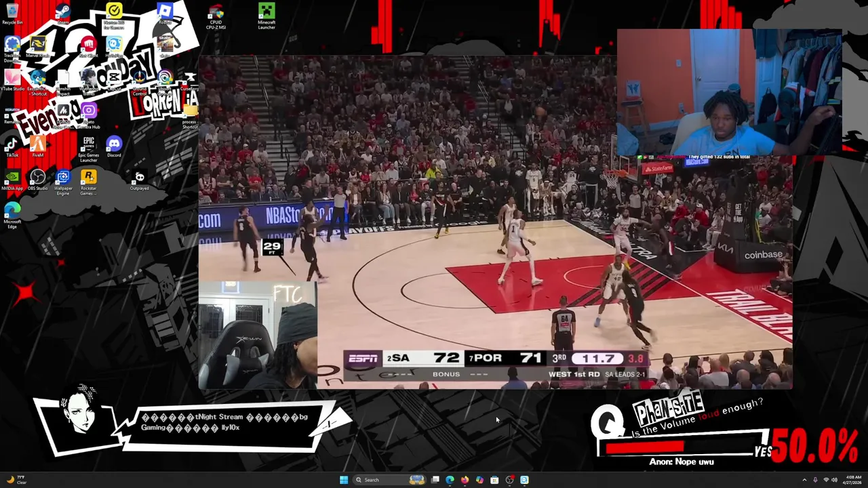Open Discord from the desktop
The height and width of the screenshot is (488, 868).
tap(114, 146)
